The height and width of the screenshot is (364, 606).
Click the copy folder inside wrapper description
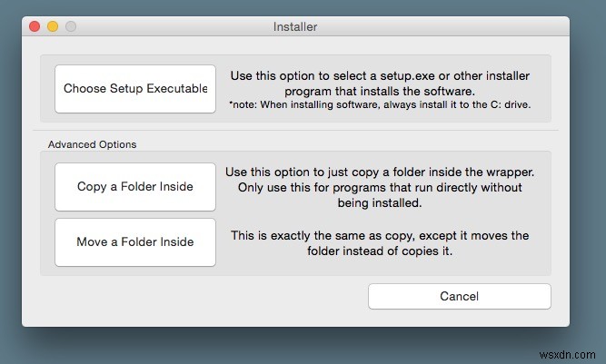[379, 187]
